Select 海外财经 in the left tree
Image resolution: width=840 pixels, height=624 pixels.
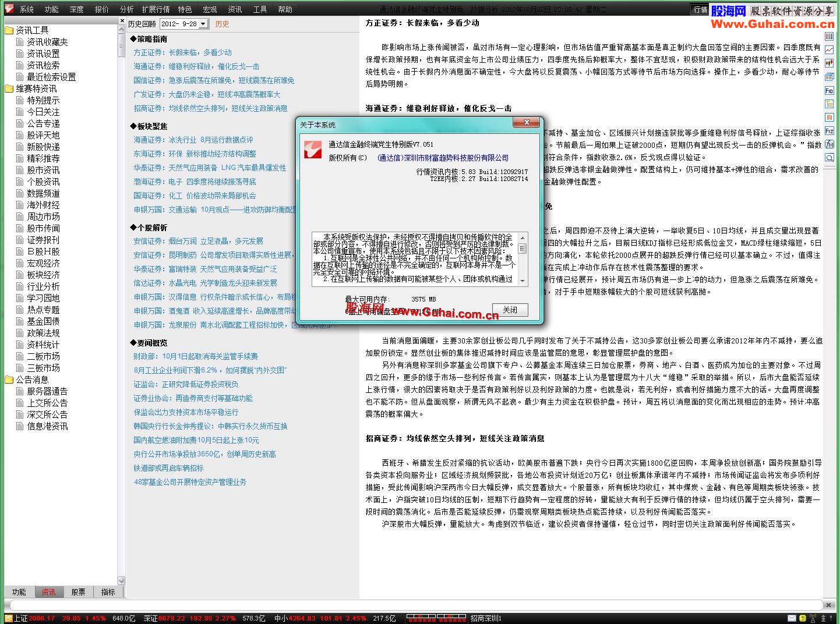(43, 205)
